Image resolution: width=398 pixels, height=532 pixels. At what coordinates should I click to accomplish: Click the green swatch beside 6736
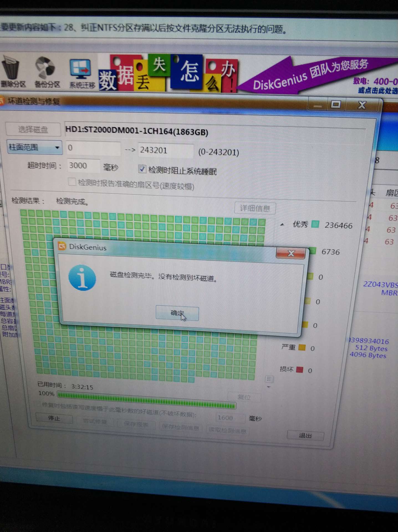(x=312, y=251)
